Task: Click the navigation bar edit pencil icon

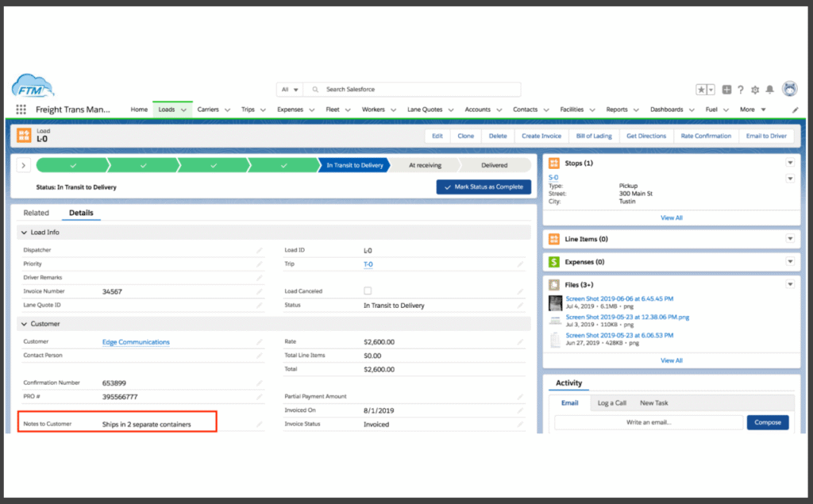Action: [796, 110]
